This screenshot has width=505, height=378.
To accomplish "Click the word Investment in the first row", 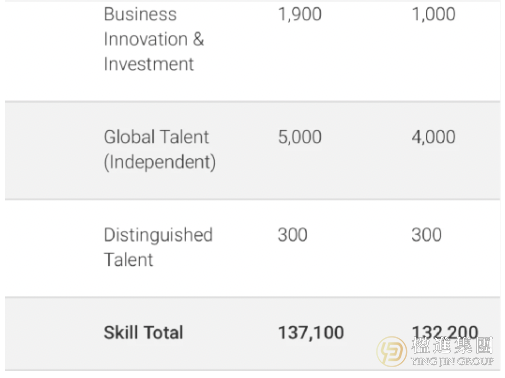I will tap(149, 64).
